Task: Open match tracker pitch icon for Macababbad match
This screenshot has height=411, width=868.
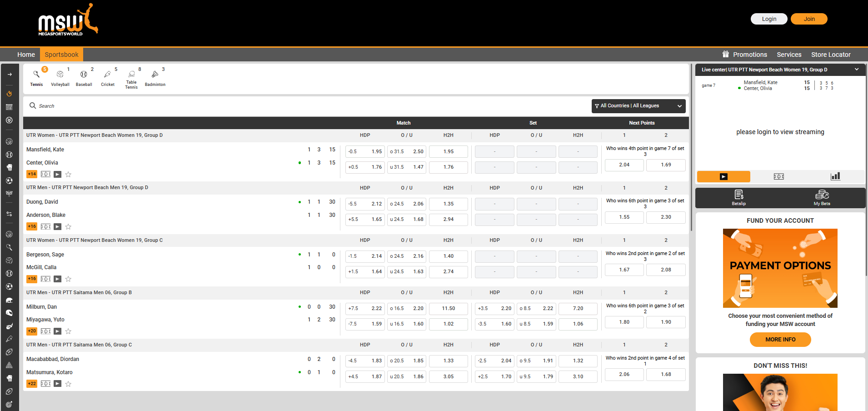Action: click(45, 384)
